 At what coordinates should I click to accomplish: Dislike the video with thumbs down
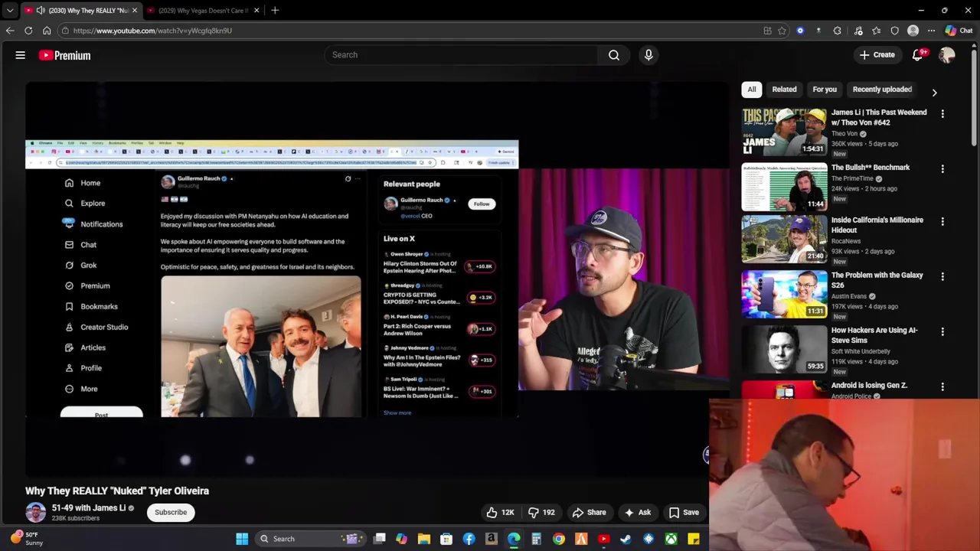[541, 513]
